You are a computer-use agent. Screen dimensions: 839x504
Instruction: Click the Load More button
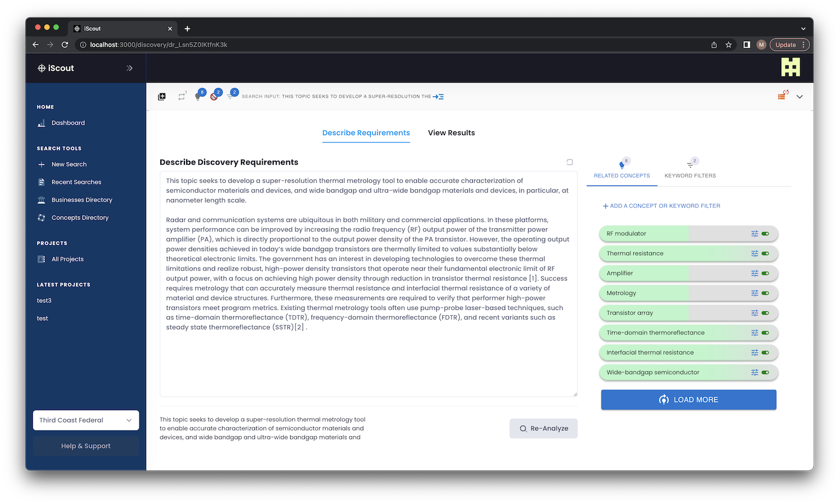click(x=688, y=400)
